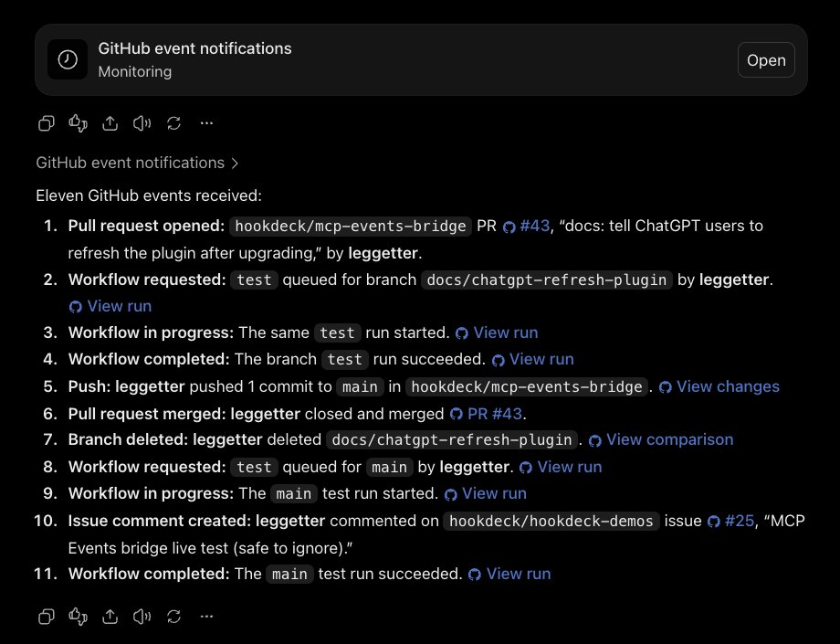Rate lower message with thumbs icon
The width and height of the screenshot is (840, 644).
click(79, 617)
